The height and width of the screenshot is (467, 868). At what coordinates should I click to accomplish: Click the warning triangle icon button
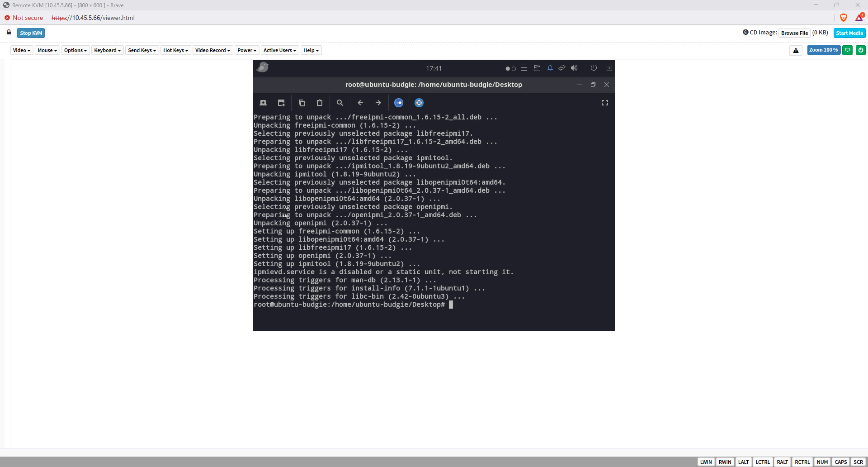click(x=796, y=50)
